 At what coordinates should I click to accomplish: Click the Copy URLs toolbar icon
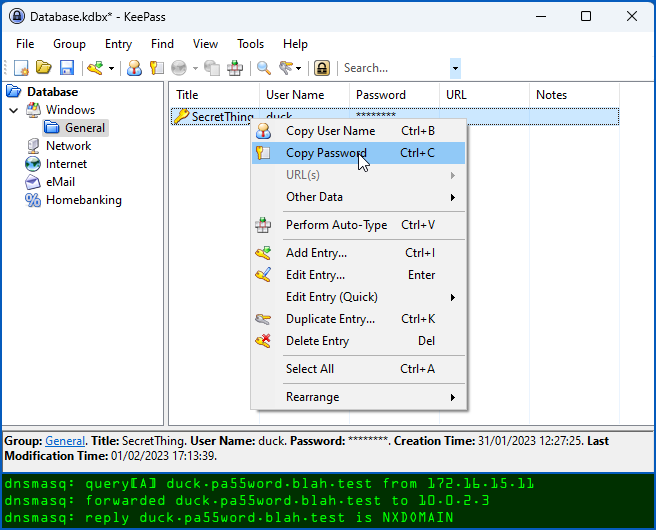tap(212, 68)
